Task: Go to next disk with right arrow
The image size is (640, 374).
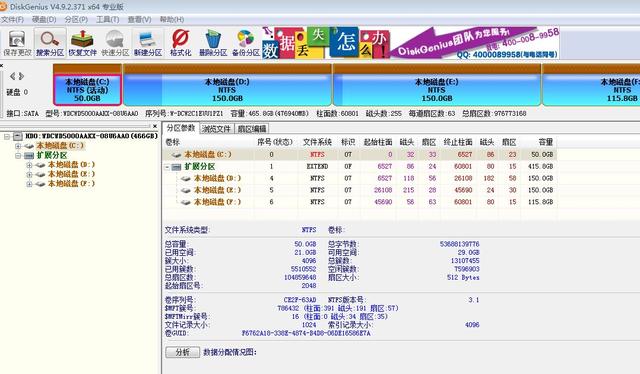Action: pos(21,76)
